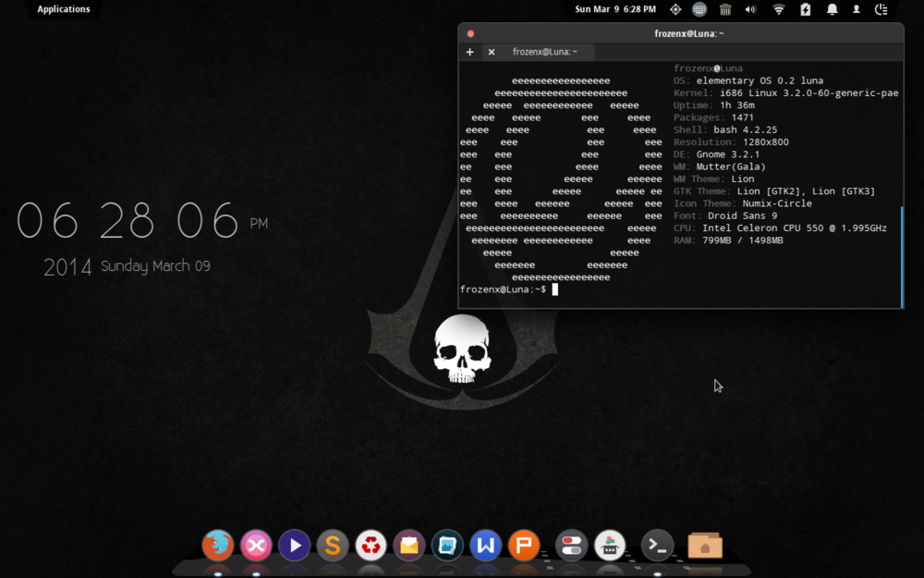Expand the Wi-Fi network indicator
Image resolution: width=924 pixels, height=578 pixels.
point(779,9)
